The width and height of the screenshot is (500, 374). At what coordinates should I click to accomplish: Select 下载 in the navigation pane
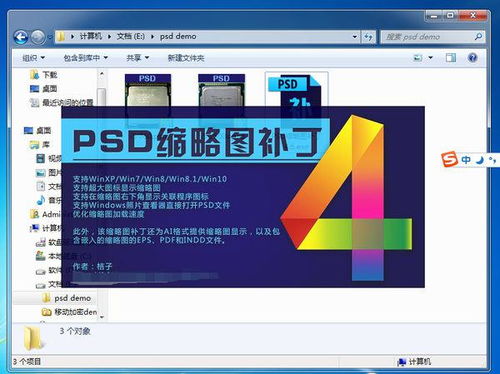coord(43,75)
